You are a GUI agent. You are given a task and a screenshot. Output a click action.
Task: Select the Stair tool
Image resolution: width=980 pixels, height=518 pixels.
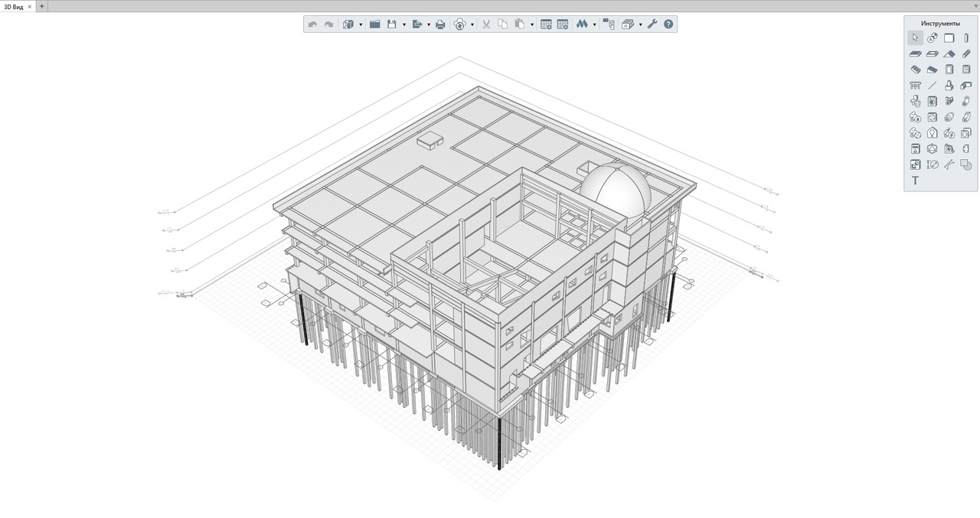pos(915,70)
